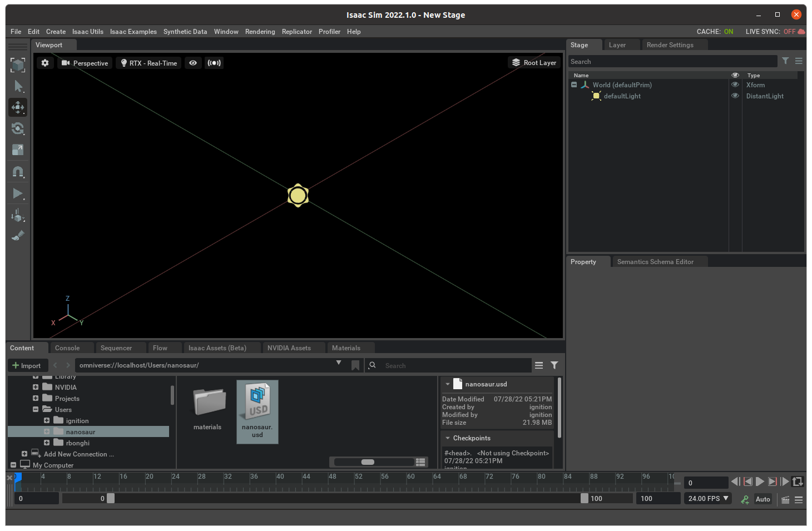Toggle visibility of defaultLight
Image resolution: width=812 pixels, height=531 pixels.
pyautogui.click(x=735, y=96)
